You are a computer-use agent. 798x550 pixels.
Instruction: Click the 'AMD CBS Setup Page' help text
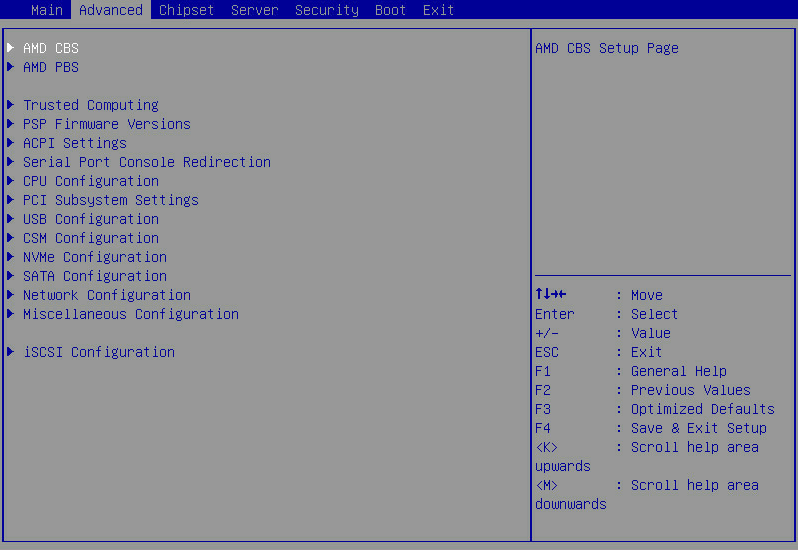(607, 48)
